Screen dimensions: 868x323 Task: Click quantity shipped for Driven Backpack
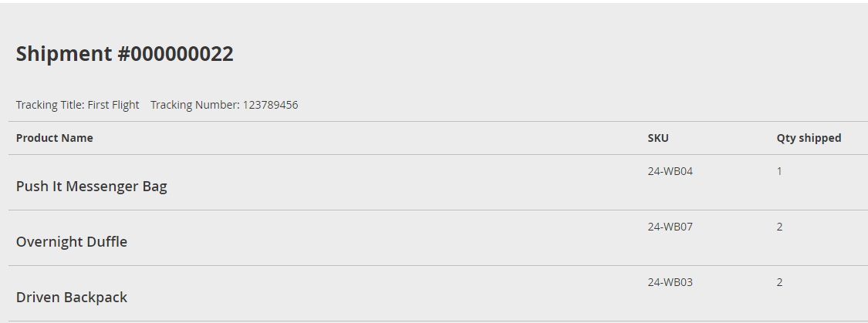point(779,282)
